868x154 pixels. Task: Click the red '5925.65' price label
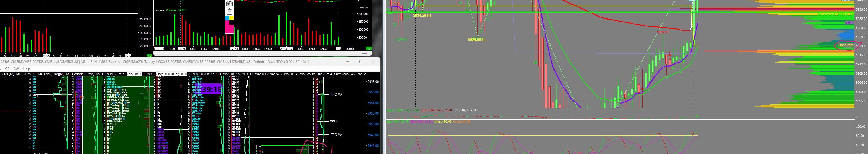[x=662, y=32]
